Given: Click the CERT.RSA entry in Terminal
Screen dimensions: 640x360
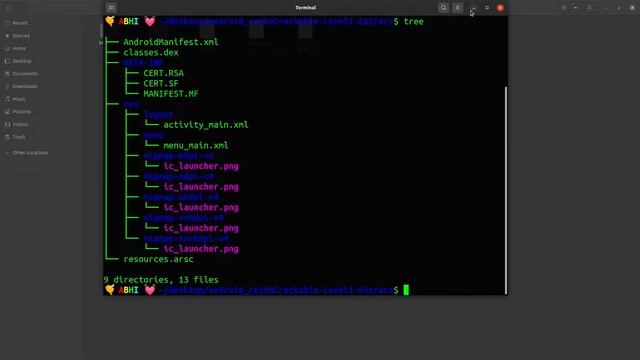Looking at the screenshot, I should point(163,73).
